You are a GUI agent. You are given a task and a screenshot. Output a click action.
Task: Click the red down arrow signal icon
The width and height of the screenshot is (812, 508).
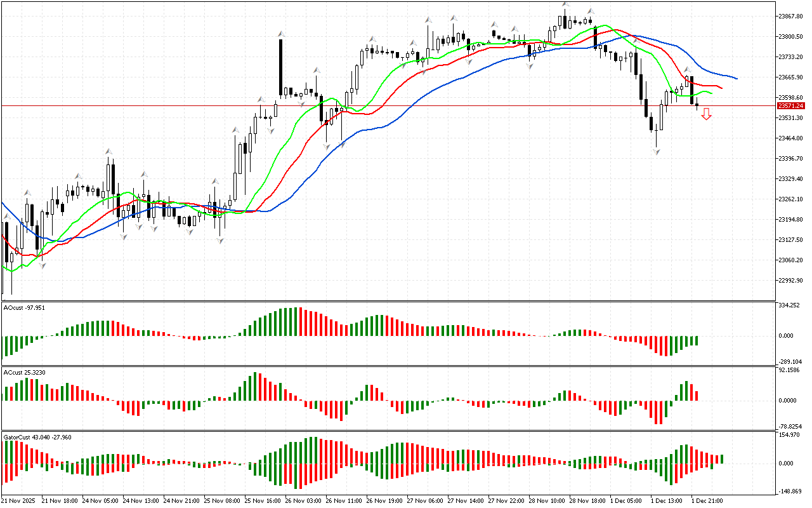pyautogui.click(x=706, y=114)
